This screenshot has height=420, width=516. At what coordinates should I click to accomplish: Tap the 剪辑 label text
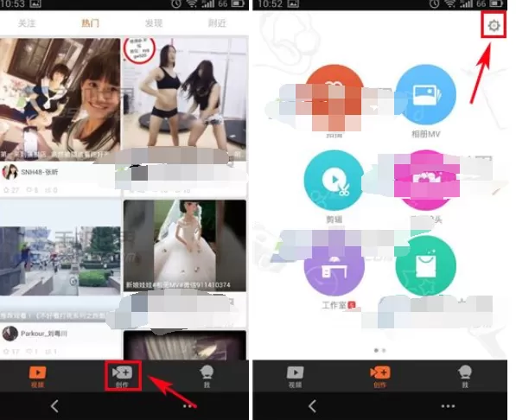pos(334,220)
